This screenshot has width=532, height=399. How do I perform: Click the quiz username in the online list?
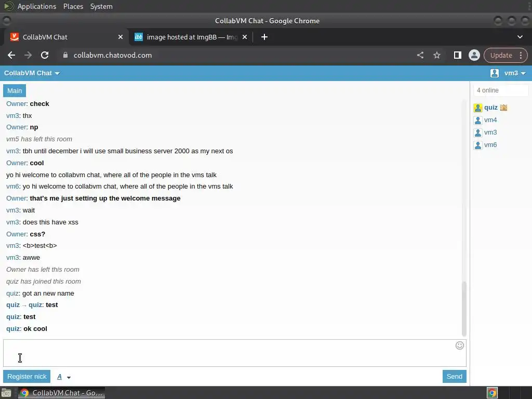coord(490,108)
